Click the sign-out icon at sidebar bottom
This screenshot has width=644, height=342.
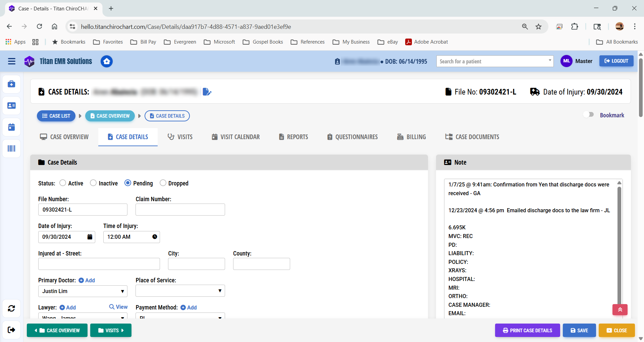coord(11,330)
